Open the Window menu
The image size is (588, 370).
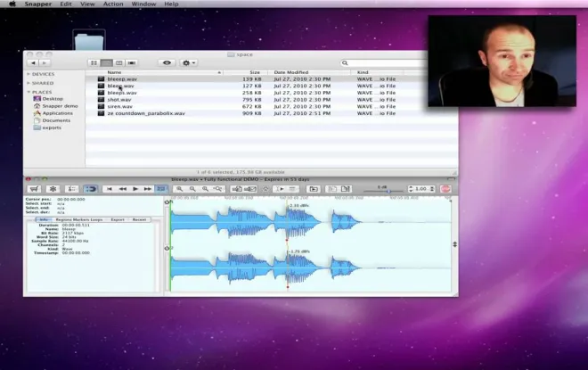click(x=143, y=4)
